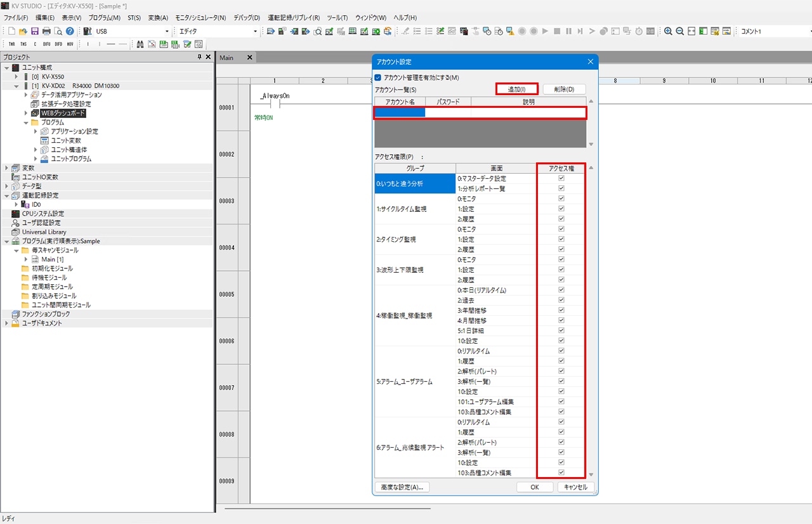The image size is (812, 524).
Task: Click the binoculars search icon
Action: [141, 44]
